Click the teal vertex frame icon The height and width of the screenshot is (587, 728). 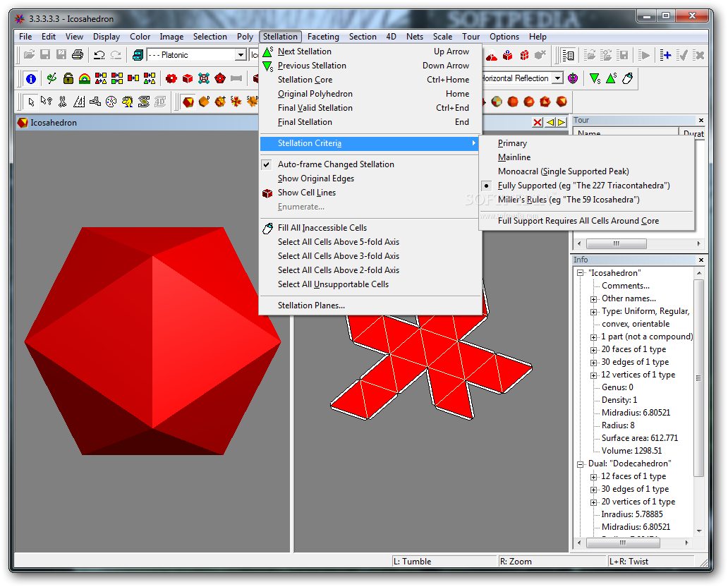(204, 78)
